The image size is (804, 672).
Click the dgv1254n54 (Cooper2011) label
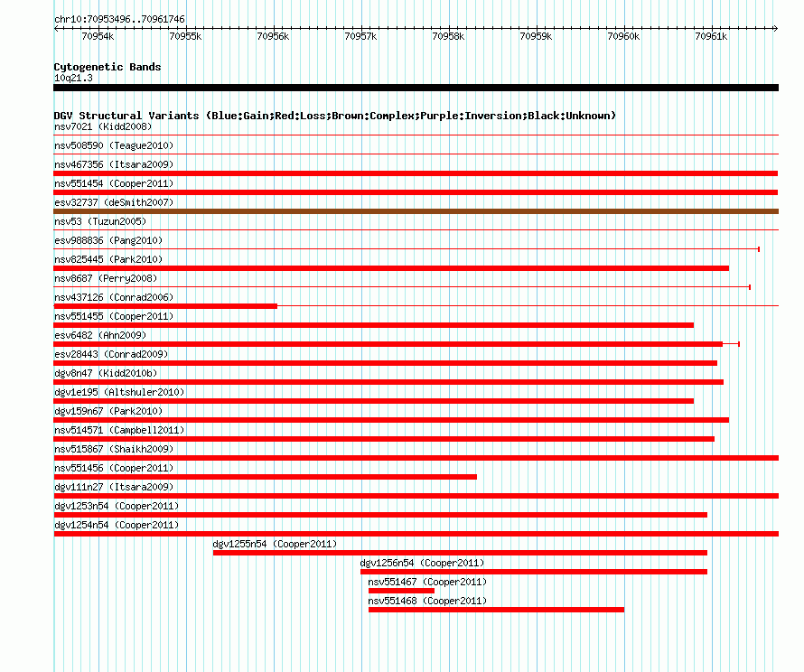117,525
